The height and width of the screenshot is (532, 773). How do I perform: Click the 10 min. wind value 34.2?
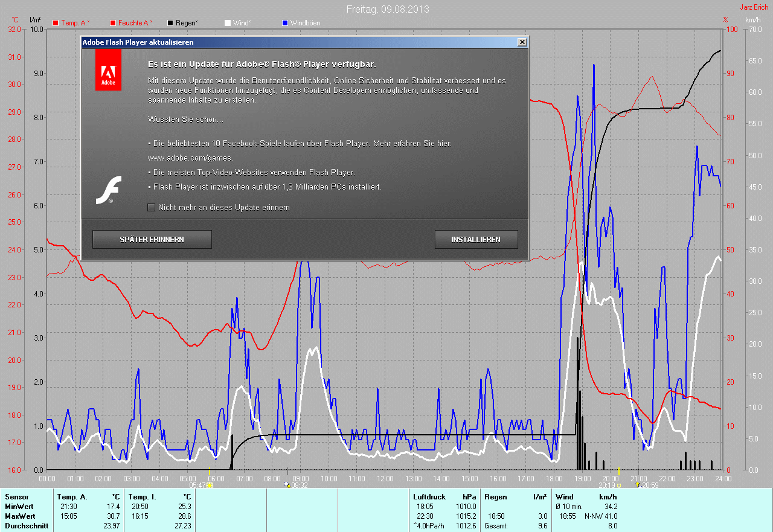(x=610, y=506)
